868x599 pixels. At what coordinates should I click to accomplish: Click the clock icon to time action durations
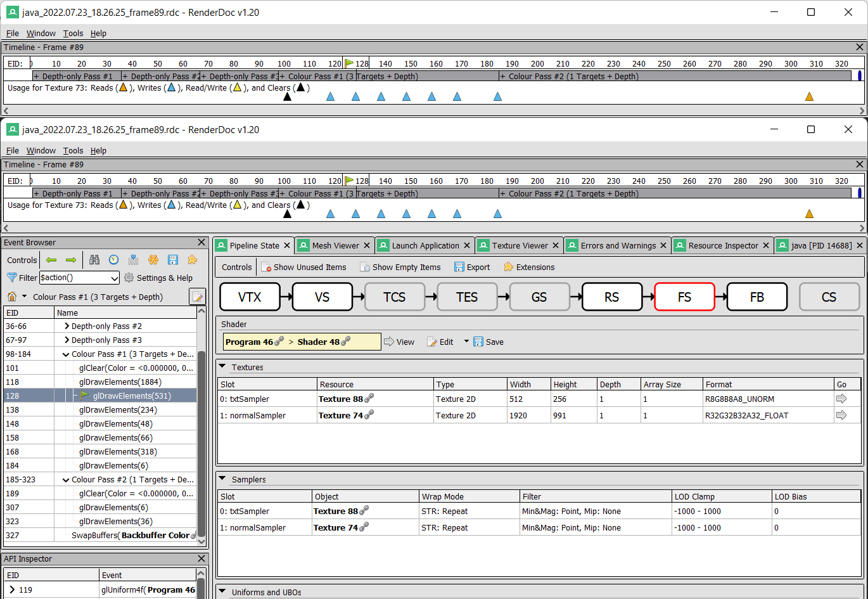(113, 260)
